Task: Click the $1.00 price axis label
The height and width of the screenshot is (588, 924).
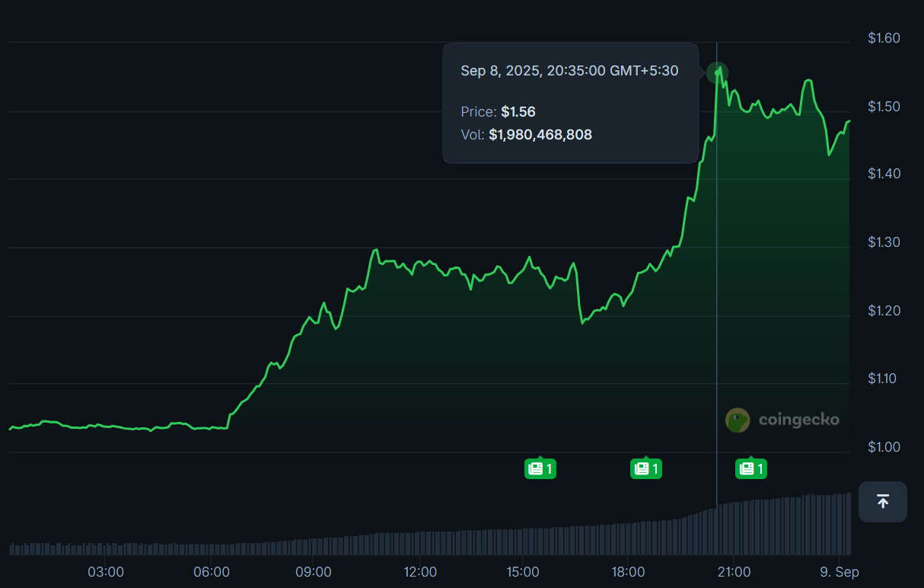Action: click(x=884, y=447)
